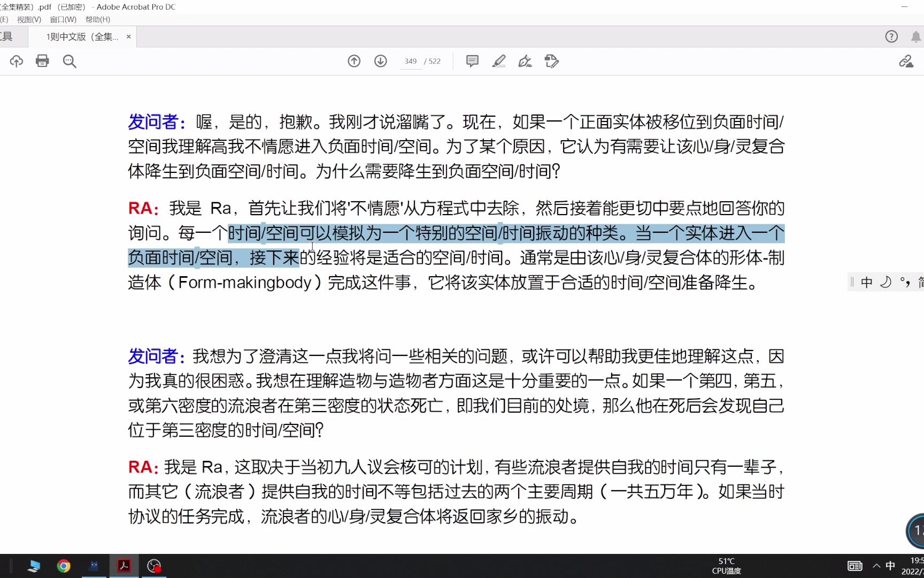This screenshot has height=578, width=924.
Task: Upload the file to cloud storage
Action: click(x=17, y=61)
